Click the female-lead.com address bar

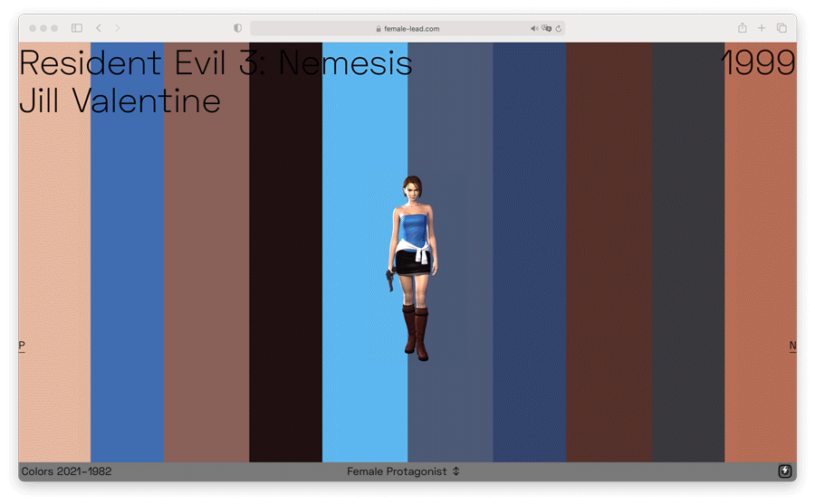coord(407,29)
